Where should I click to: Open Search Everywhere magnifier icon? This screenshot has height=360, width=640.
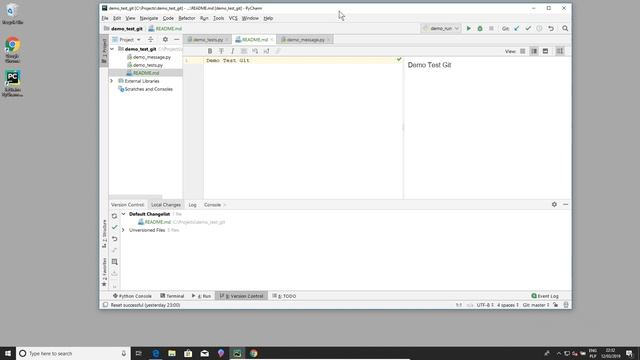(565, 29)
